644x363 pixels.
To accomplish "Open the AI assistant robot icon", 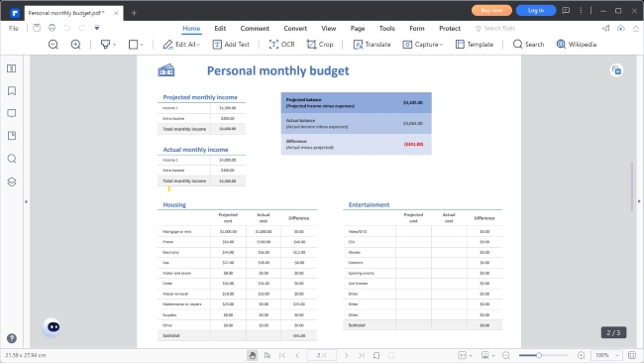I will (54, 327).
